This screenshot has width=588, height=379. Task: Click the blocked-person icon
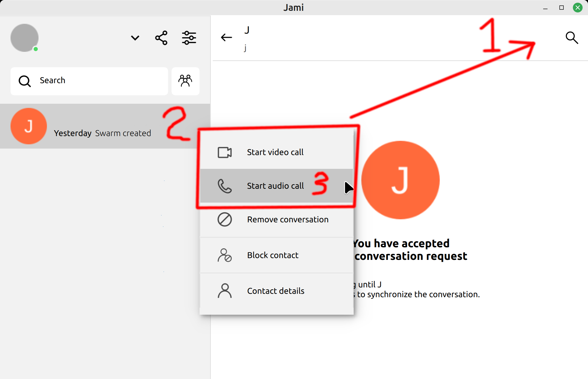pos(225,255)
